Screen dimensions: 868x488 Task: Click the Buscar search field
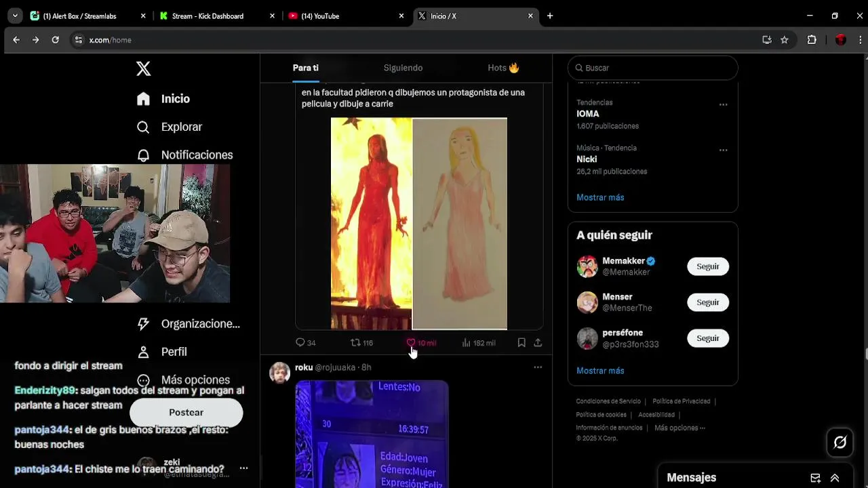click(x=652, y=68)
